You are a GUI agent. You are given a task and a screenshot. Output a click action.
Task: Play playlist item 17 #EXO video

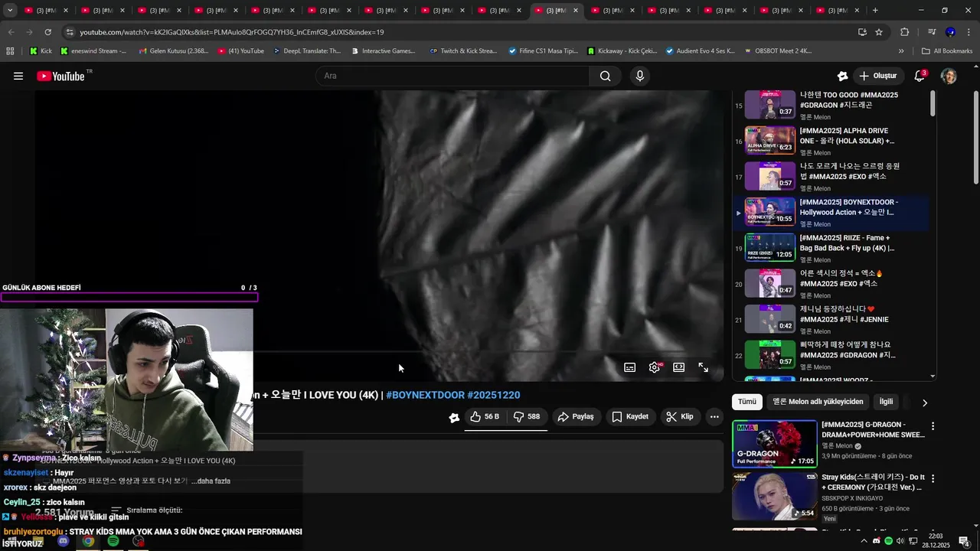point(831,176)
